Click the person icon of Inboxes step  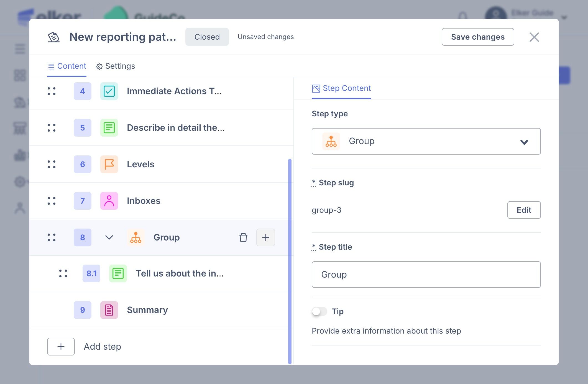(109, 201)
